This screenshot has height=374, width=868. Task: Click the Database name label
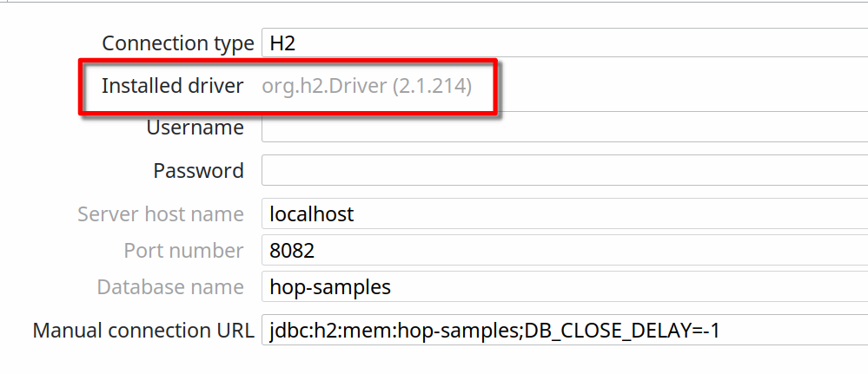point(170,287)
